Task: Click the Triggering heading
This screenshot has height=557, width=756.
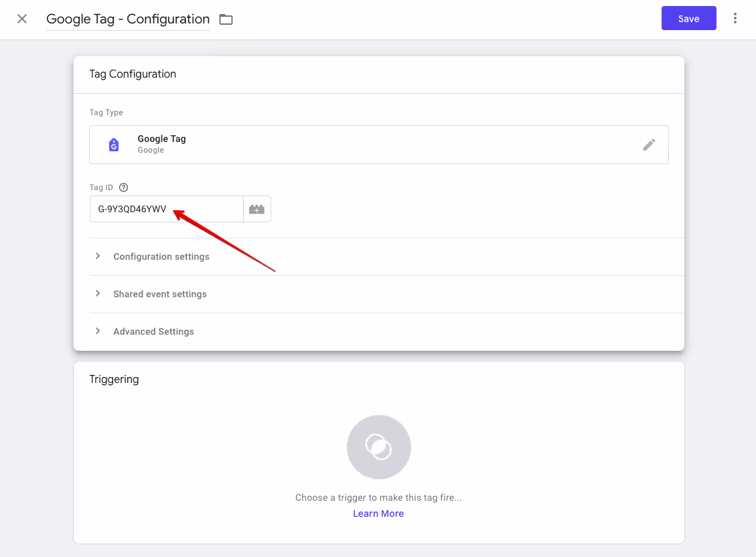Action: pos(115,379)
